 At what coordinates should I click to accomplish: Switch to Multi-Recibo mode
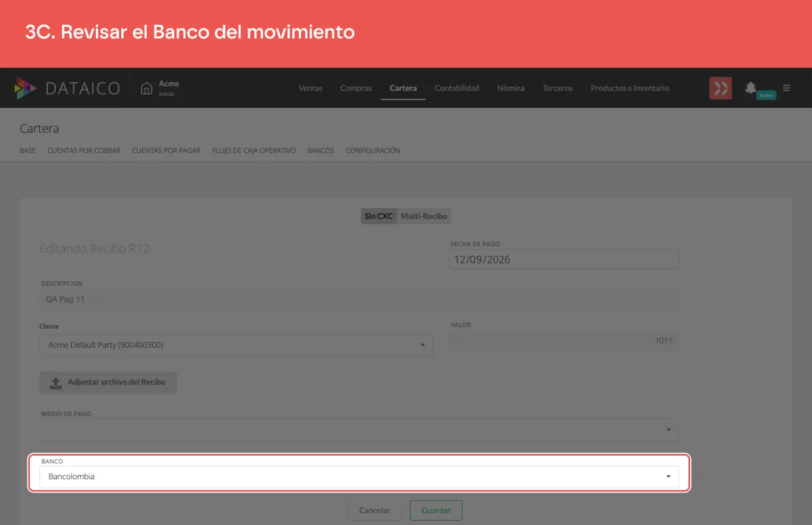click(x=424, y=216)
